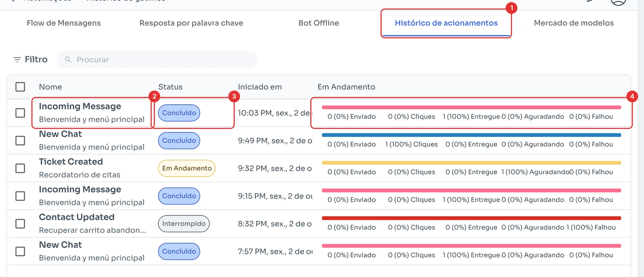
Task: Click the pink progress bar in the 7:57 PM row
Action: pyautogui.click(x=471, y=246)
